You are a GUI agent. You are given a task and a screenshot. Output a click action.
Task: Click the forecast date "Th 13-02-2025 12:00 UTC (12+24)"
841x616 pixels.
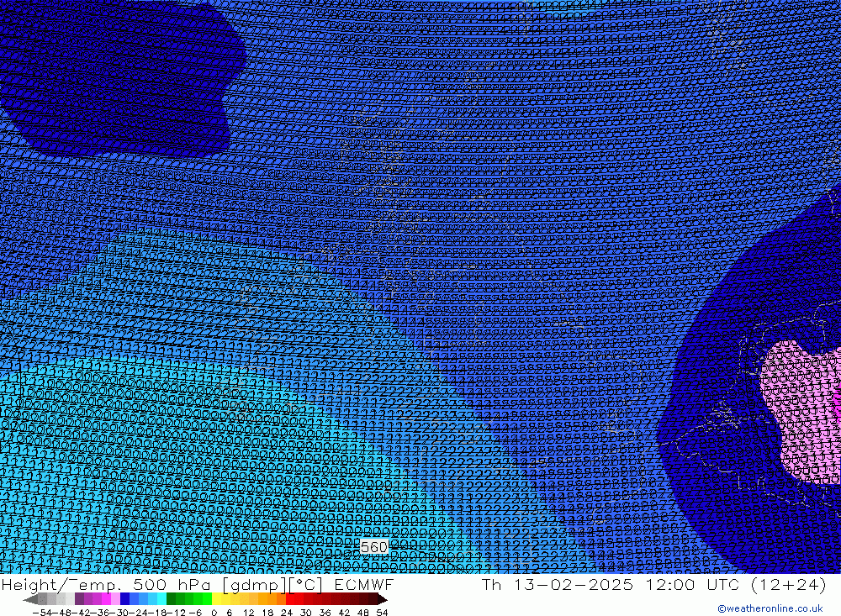653,584
